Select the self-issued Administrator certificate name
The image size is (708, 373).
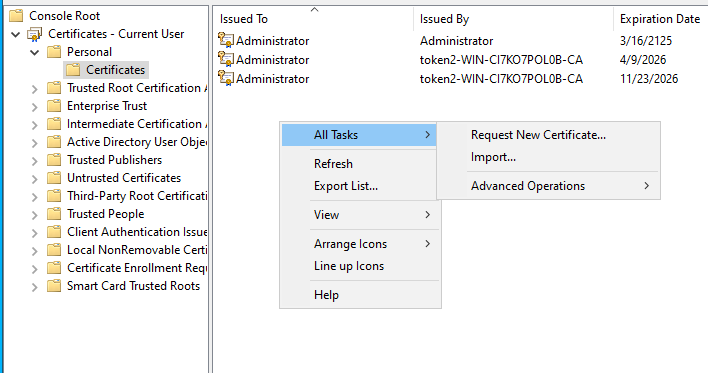point(273,41)
